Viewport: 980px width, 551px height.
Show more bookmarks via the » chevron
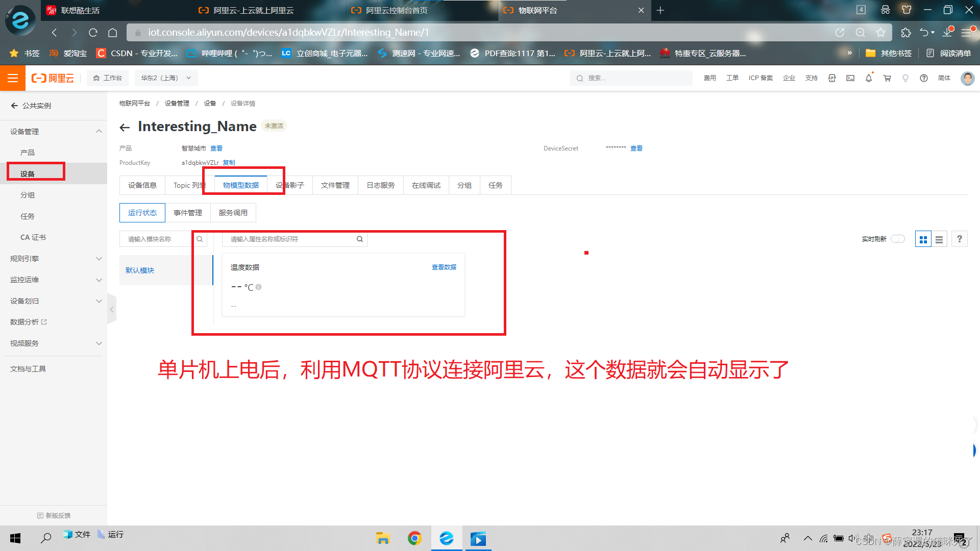(849, 53)
